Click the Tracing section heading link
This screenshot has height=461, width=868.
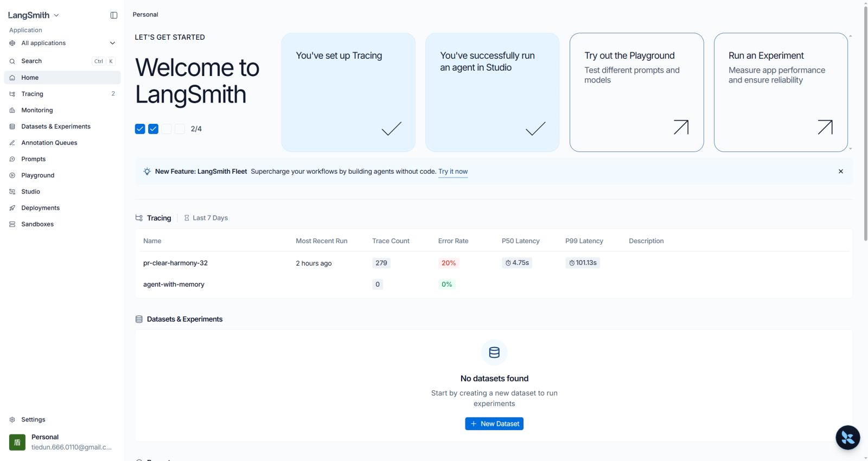point(159,218)
